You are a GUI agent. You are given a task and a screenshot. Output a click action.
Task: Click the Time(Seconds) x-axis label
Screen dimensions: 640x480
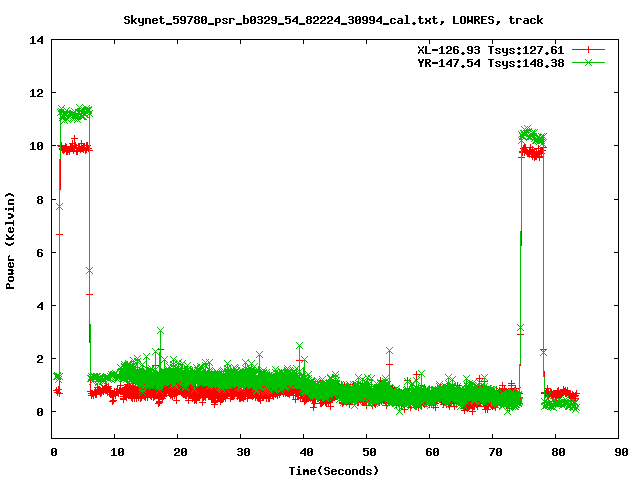pyautogui.click(x=334, y=471)
